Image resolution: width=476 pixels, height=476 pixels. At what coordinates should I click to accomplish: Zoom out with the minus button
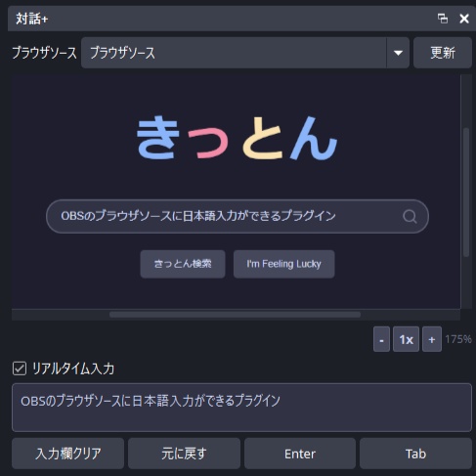pyautogui.click(x=381, y=339)
